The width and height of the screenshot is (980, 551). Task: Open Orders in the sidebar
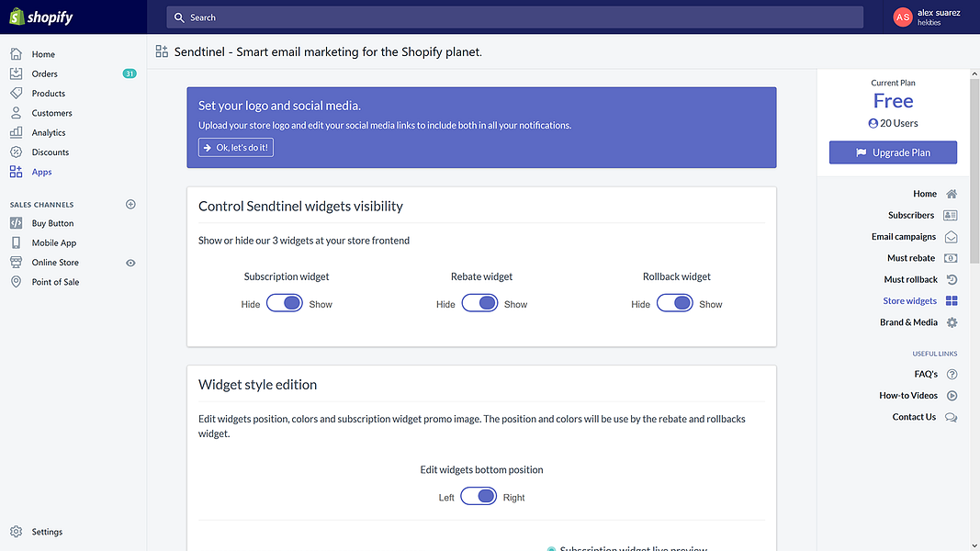pos(44,73)
